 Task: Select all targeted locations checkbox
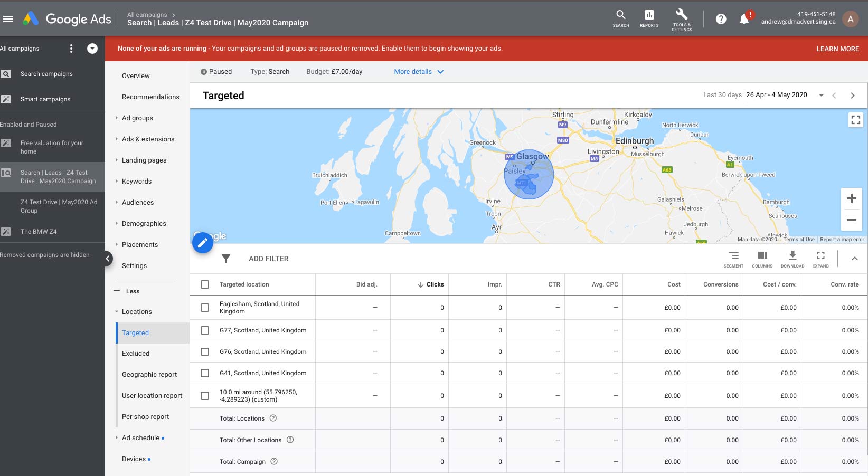(x=205, y=284)
